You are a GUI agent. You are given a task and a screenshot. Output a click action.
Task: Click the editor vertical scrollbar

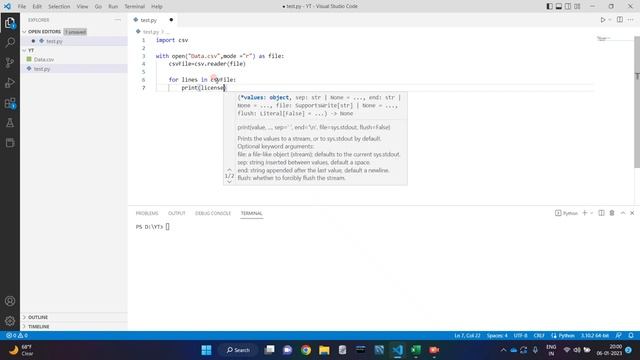[x=637, y=102]
